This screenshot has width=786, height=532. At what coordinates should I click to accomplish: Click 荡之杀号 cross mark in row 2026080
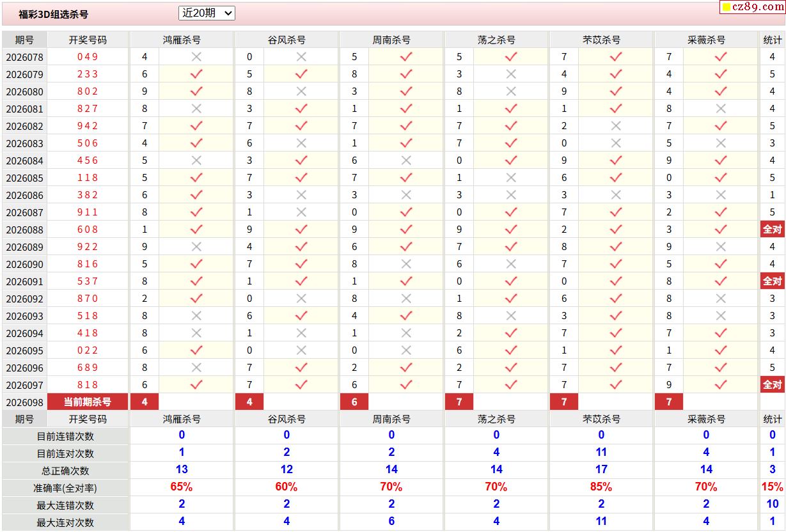tap(511, 91)
